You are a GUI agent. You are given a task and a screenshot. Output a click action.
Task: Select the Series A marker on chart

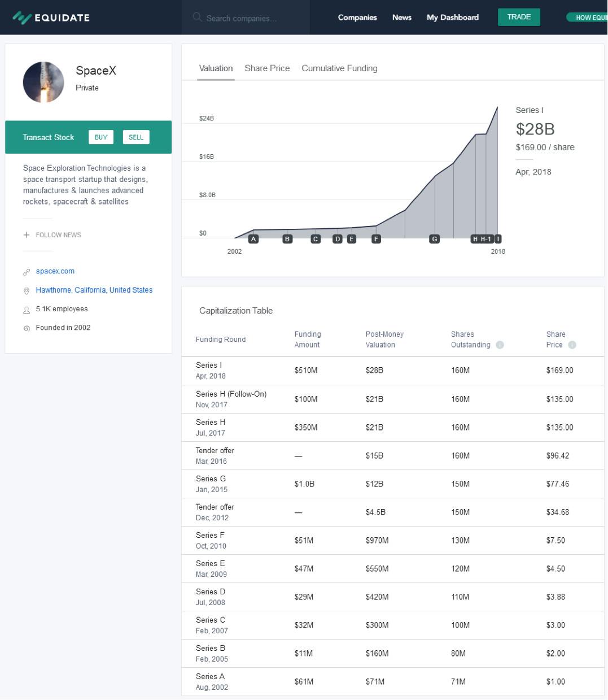click(253, 240)
